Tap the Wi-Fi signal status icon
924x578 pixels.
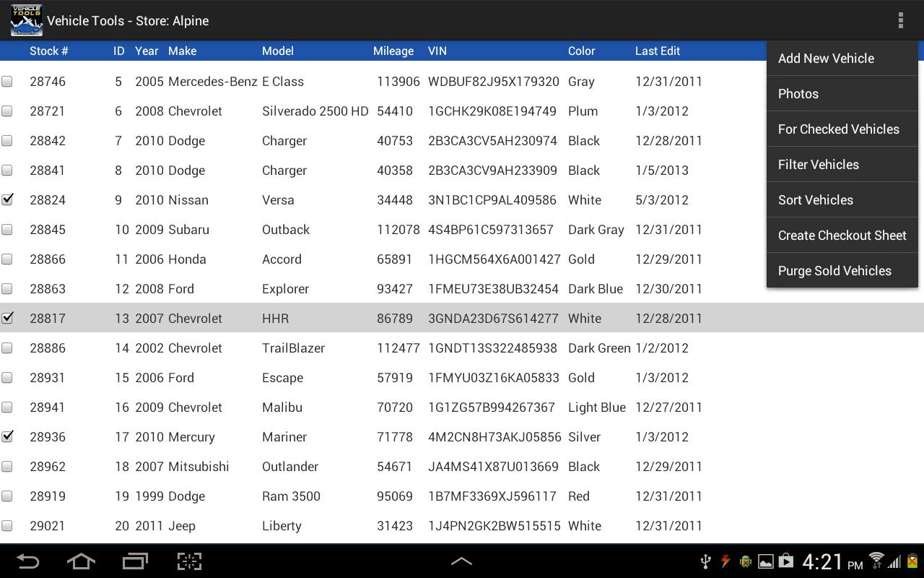coord(876,561)
